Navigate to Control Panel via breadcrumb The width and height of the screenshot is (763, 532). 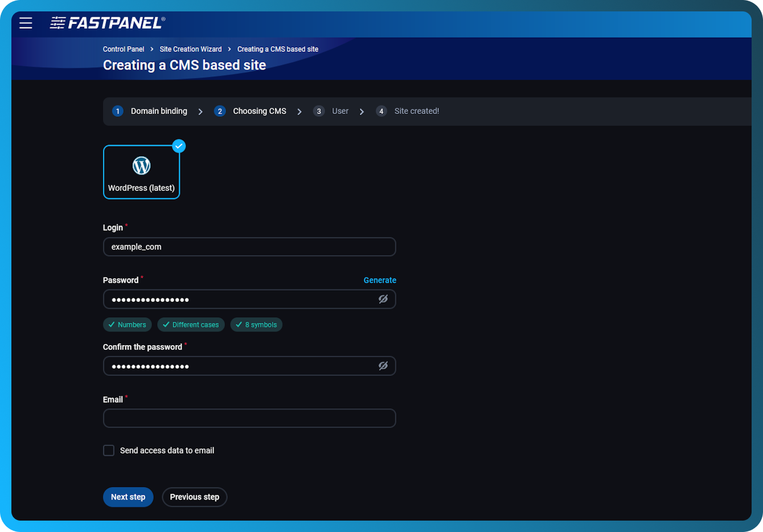tap(124, 49)
